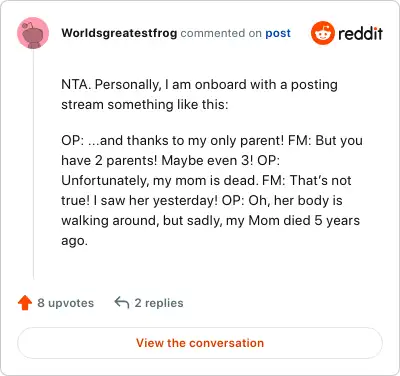The width and height of the screenshot is (400, 376).
Task: Click the pink Snoo user avatar
Action: click(x=33, y=33)
